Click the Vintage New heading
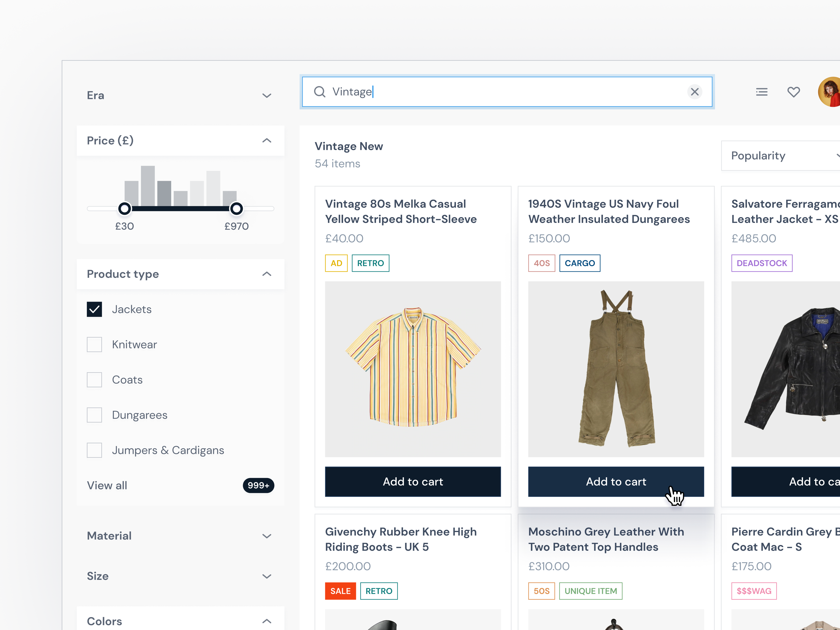 tap(349, 146)
